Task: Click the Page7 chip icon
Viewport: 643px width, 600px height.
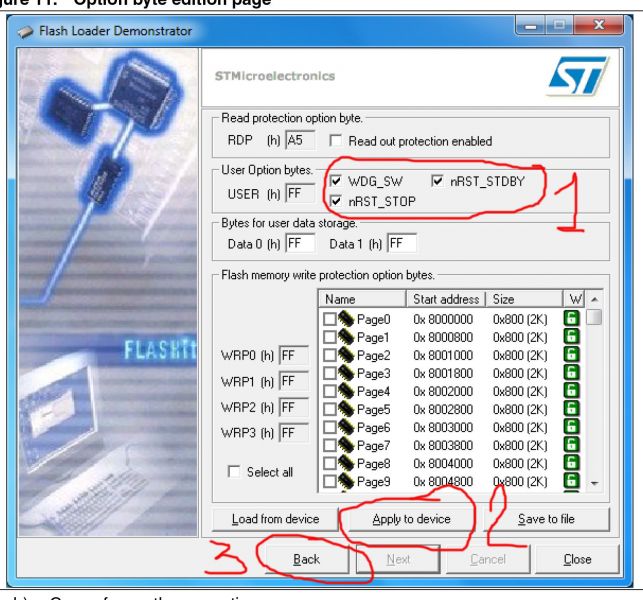Action: point(346,445)
